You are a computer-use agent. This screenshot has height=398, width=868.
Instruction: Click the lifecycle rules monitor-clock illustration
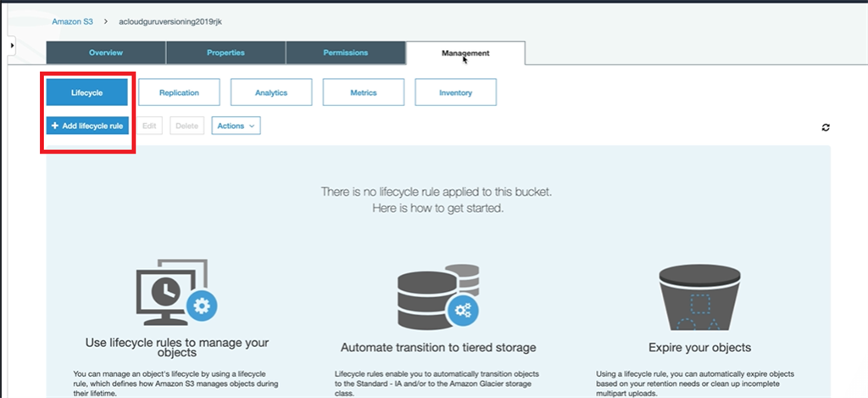tap(176, 292)
